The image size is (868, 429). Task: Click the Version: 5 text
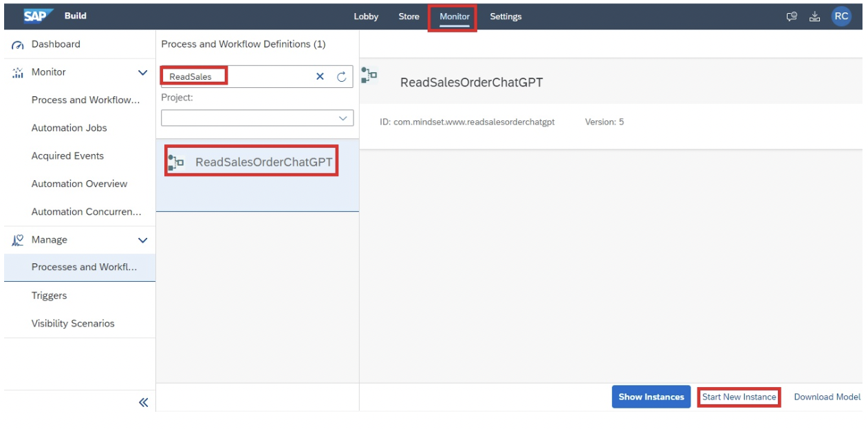coord(605,122)
